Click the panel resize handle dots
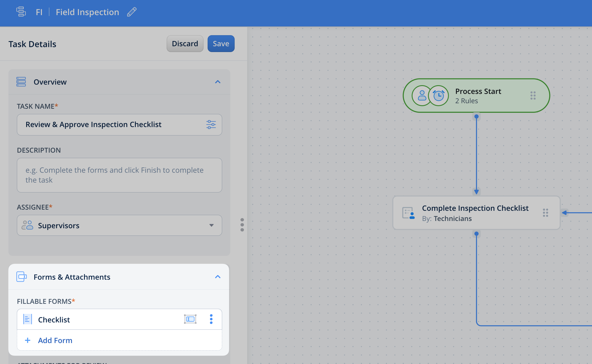Image resolution: width=592 pixels, height=364 pixels. [x=242, y=225]
